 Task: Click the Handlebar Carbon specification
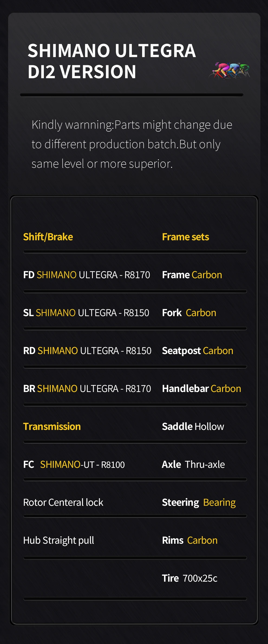tap(201, 389)
